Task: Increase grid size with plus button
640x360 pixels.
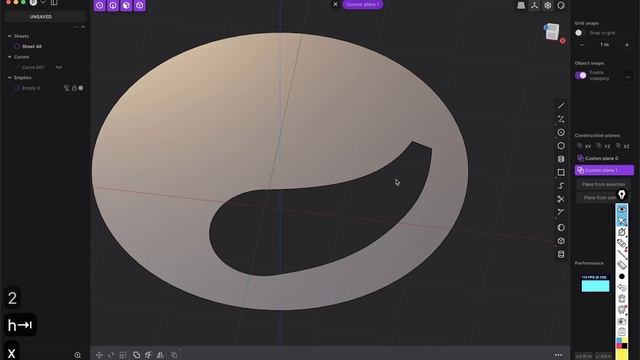Action: 627,45
